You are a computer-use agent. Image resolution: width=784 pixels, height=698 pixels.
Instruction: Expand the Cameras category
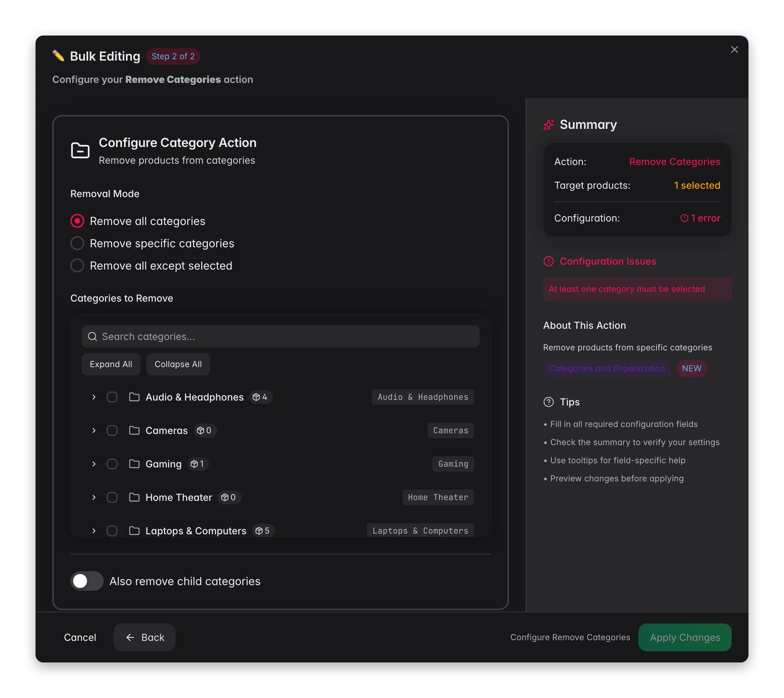[94, 430]
